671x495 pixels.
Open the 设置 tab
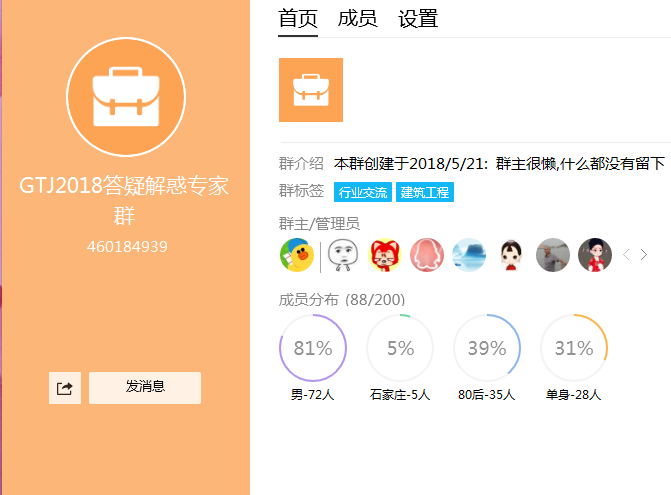[x=418, y=19]
